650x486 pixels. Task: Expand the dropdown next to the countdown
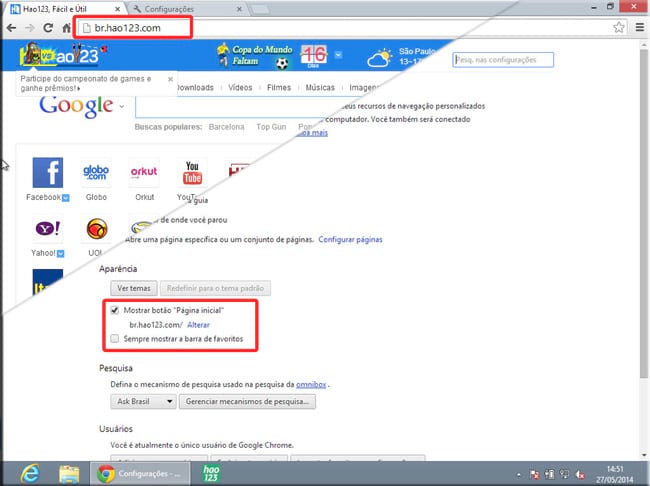[x=338, y=55]
